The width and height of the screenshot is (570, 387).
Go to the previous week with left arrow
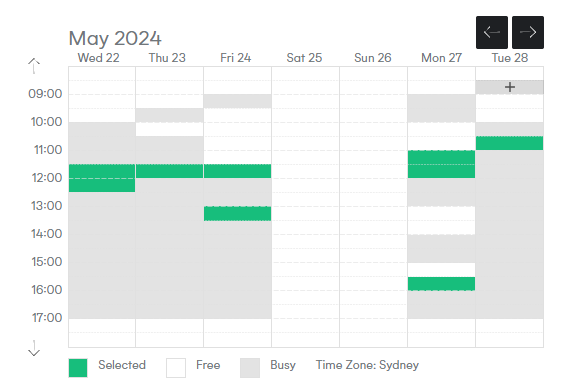click(x=491, y=32)
